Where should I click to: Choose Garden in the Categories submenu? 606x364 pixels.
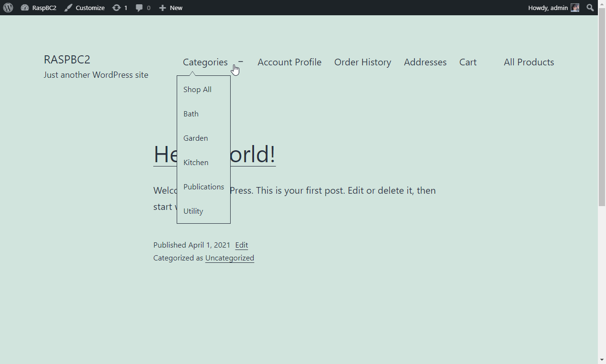click(x=195, y=138)
